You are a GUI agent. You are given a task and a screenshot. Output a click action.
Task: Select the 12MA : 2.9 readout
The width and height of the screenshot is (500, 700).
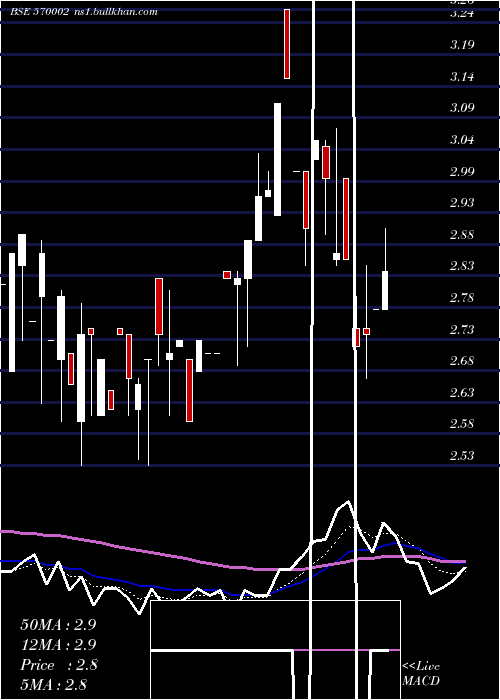point(58,645)
